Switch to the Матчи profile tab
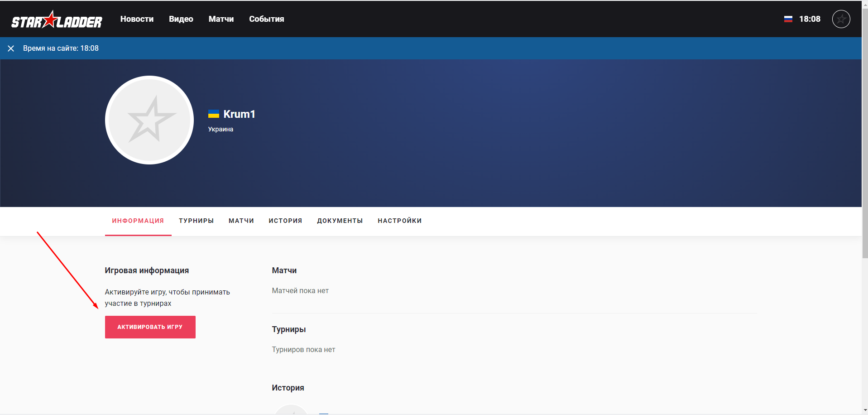The height and width of the screenshot is (415, 868). [x=241, y=221]
